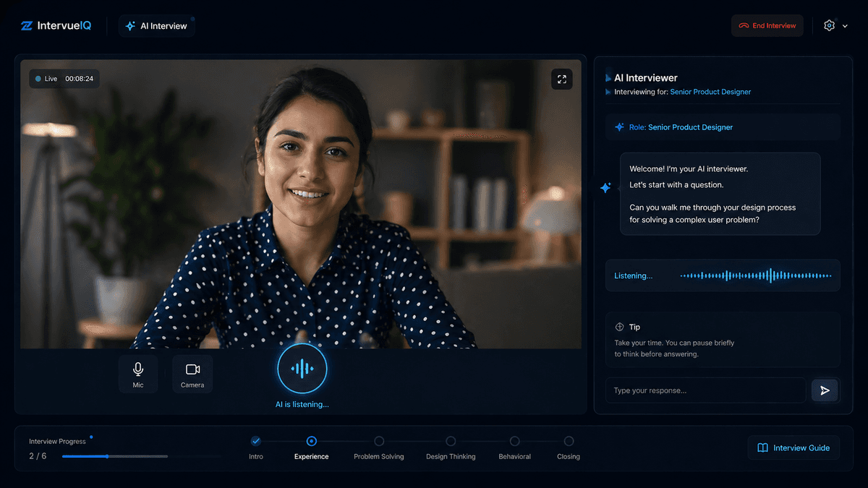Mark the Problem Solving stage
This screenshot has width=868, height=488.
378,440
